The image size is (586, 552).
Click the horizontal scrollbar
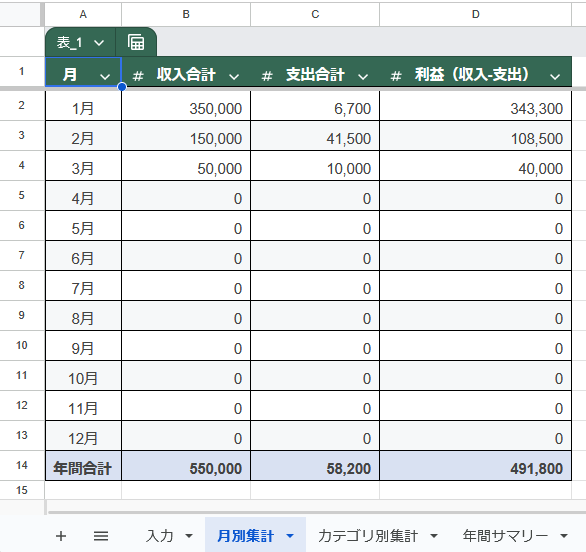(316, 512)
